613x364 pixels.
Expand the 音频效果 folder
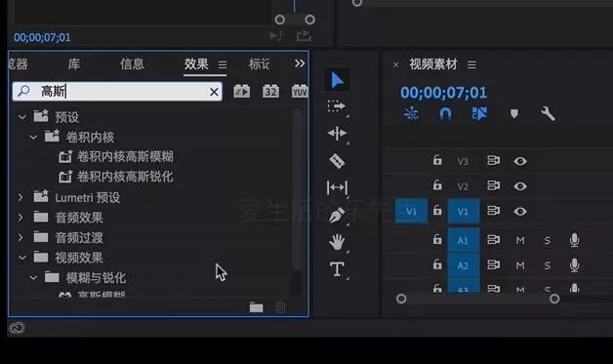pyautogui.click(x=20, y=217)
